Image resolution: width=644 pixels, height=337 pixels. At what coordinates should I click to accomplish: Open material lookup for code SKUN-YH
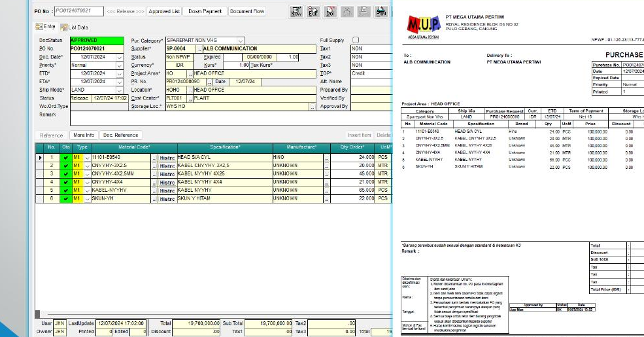154,198
